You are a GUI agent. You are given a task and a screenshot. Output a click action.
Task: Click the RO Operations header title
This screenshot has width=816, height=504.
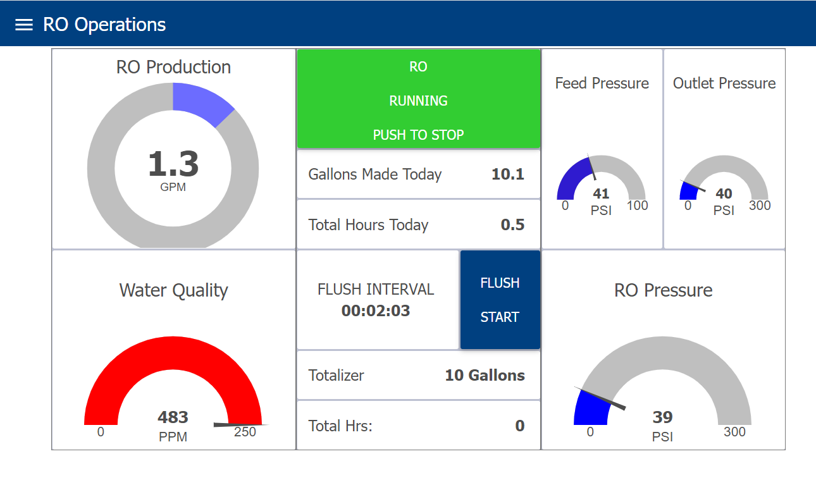[104, 25]
